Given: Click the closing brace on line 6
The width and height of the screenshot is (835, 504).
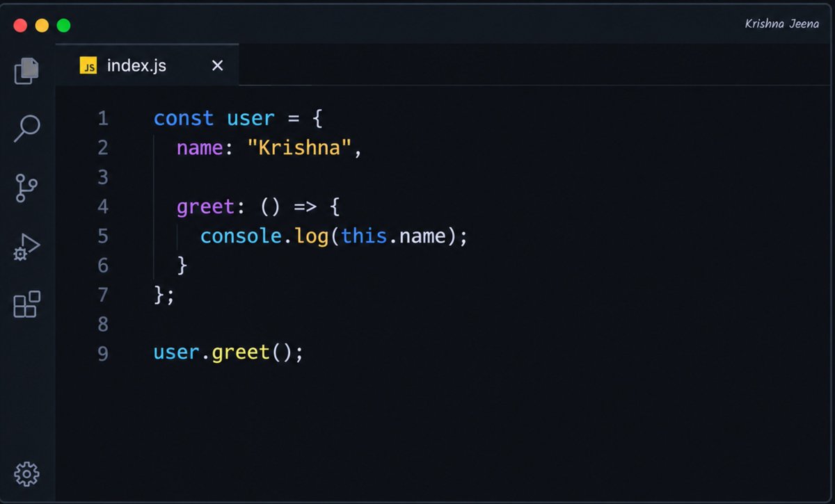Looking at the screenshot, I should point(183,266).
